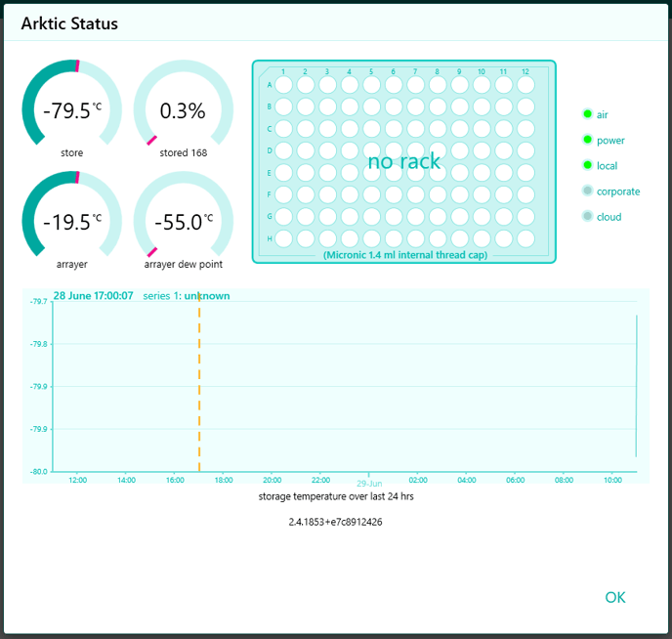Click the local connection indicator light
672x639 pixels.
click(588, 165)
